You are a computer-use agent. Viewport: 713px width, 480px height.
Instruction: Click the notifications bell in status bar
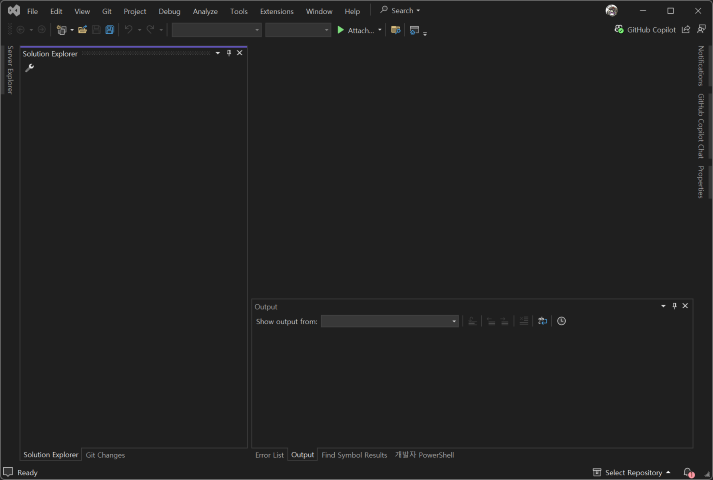click(x=688, y=472)
